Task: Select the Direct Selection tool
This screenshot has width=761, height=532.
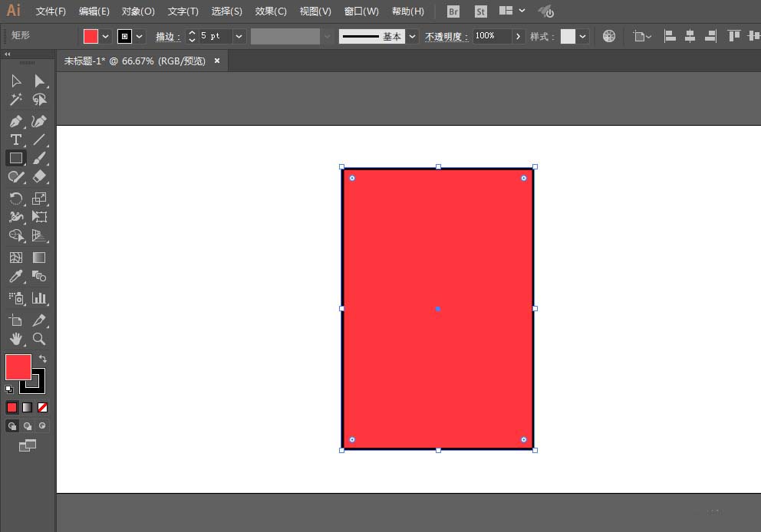Action: [39, 80]
